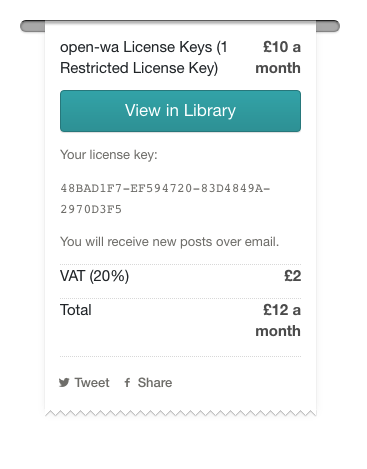Click the Your license key label
Viewport: 367px width, 469px height.
pyautogui.click(x=109, y=155)
